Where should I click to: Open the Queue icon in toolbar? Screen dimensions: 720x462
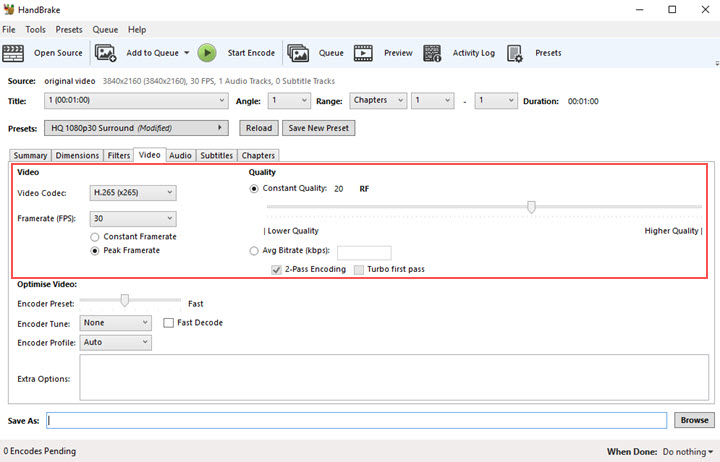pyautogui.click(x=298, y=53)
